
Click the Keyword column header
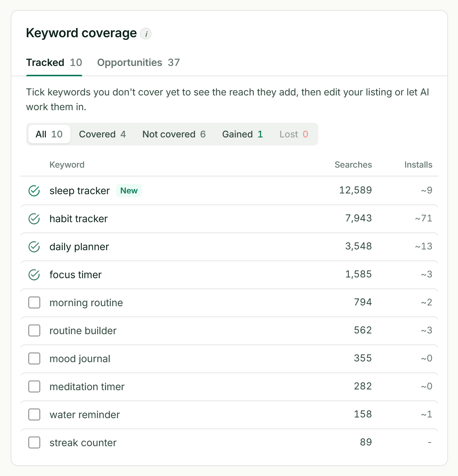click(67, 165)
